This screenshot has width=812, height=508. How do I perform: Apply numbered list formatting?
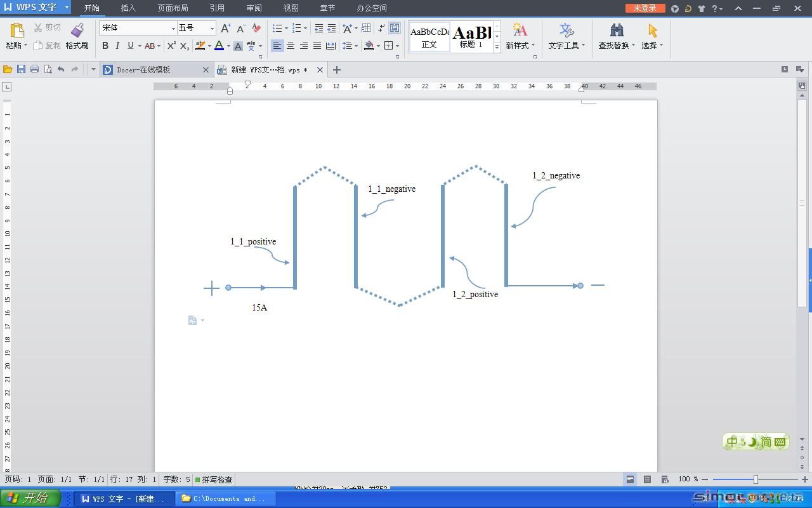tap(296, 28)
